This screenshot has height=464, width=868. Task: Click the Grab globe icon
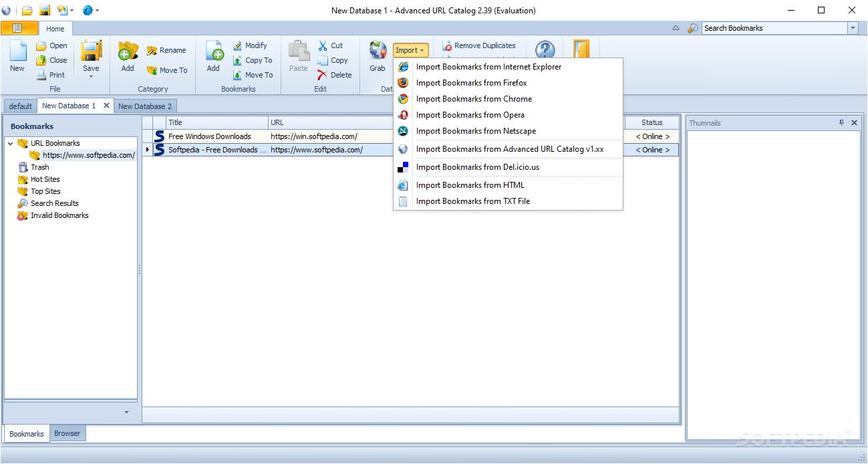[378, 51]
